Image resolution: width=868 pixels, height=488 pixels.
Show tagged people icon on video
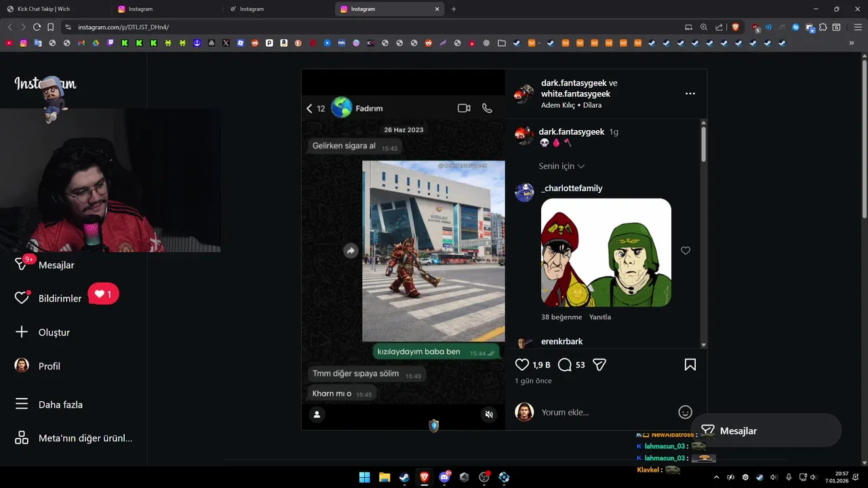[317, 414]
